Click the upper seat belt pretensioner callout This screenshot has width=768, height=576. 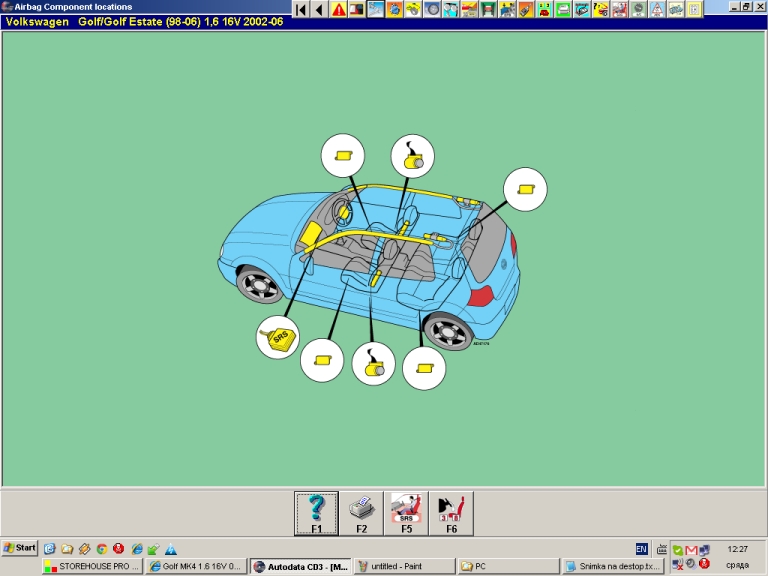412,156
